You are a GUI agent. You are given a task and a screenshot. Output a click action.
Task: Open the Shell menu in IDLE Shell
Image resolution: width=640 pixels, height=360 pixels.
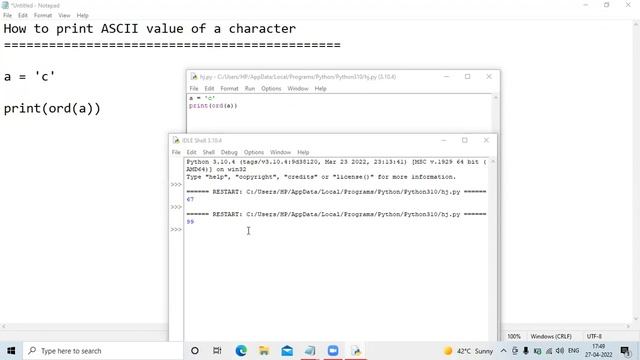209,152
